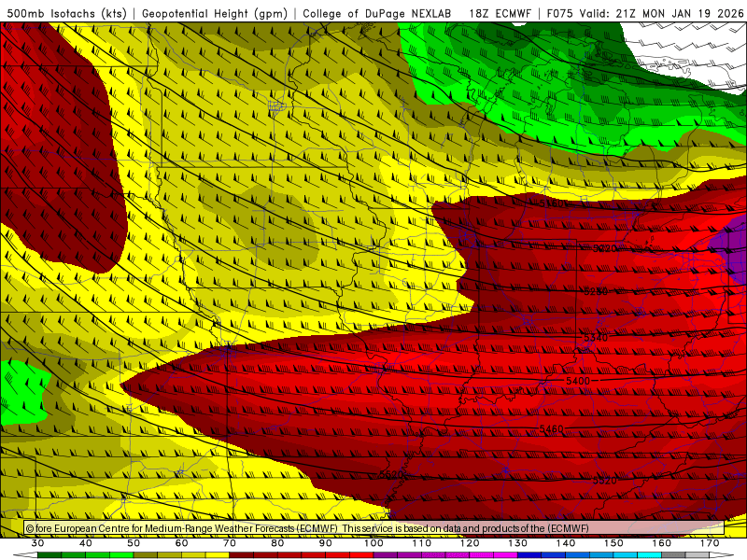Click the 120 value on the color scale

pos(470,543)
